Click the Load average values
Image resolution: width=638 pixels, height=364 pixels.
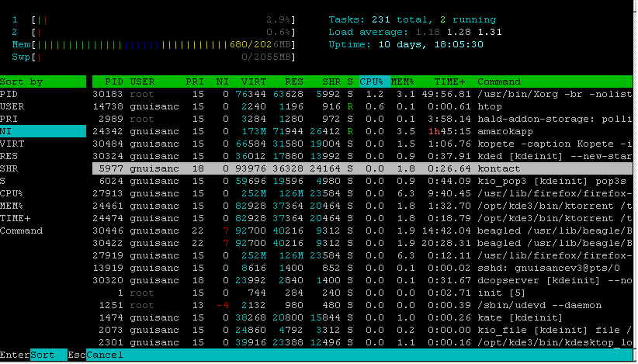459,32
